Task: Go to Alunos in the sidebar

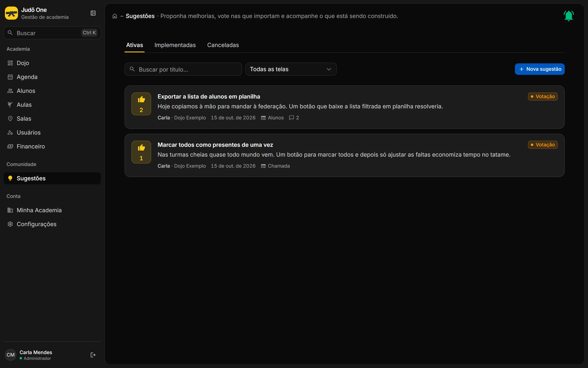Action: (52, 91)
